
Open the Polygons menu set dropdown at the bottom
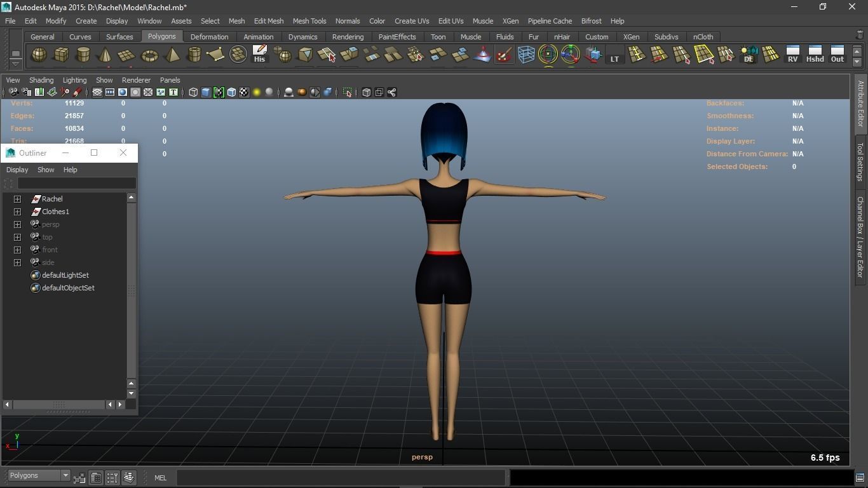click(38, 475)
